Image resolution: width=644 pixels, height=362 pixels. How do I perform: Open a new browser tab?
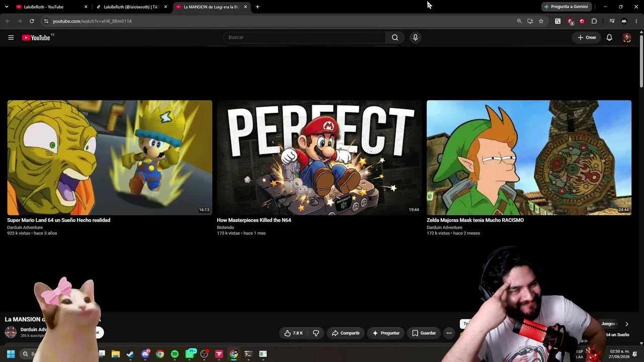(x=258, y=7)
